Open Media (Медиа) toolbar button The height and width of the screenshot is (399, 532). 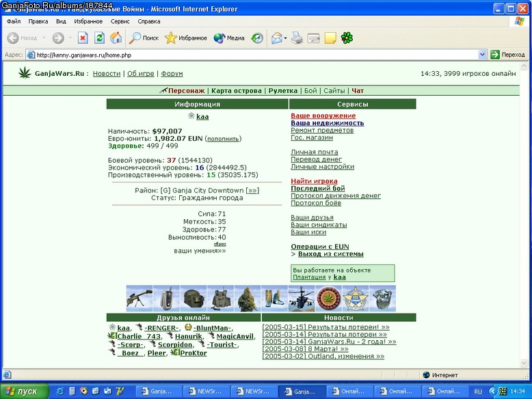[229, 38]
